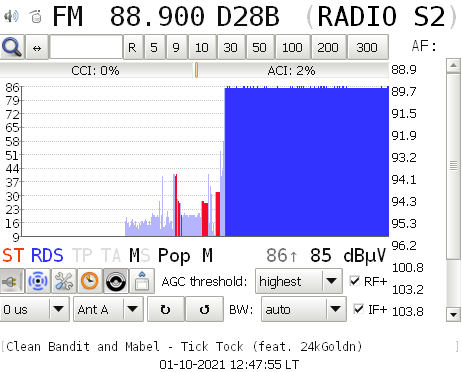Toggle the IF+ checkbox

pyautogui.click(x=359, y=309)
